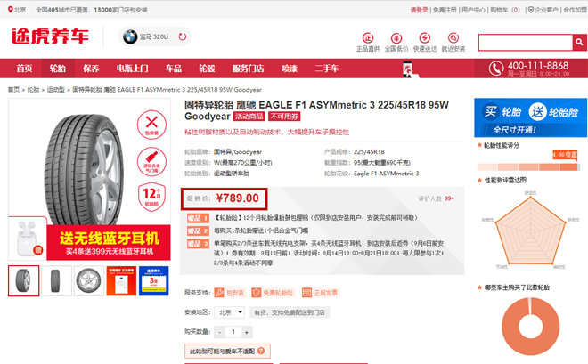The height and width of the screenshot is (364, 588).
Task: Click the telephone icon next to 400-111-8868
Action: 495,69
